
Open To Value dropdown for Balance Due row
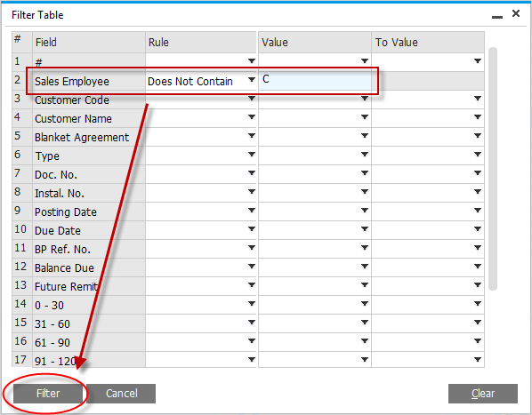tap(478, 267)
